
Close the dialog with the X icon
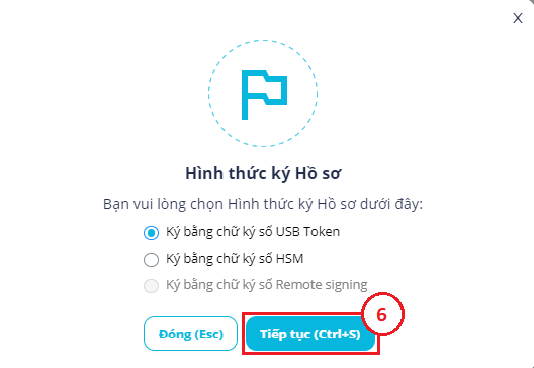click(x=518, y=18)
